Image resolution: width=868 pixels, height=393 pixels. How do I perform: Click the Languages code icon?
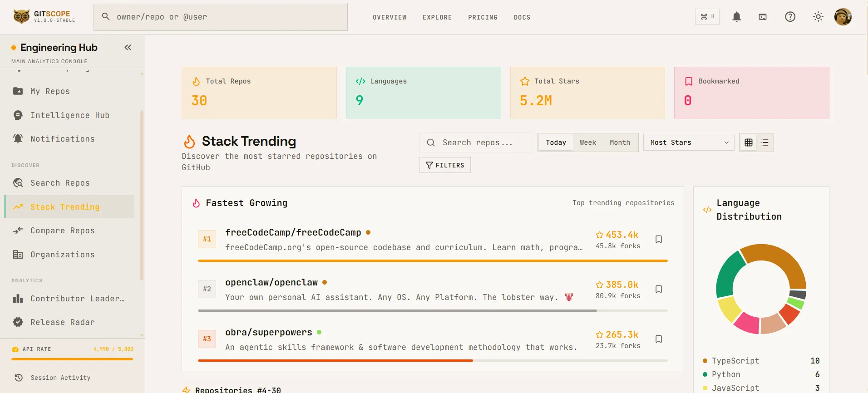point(360,81)
